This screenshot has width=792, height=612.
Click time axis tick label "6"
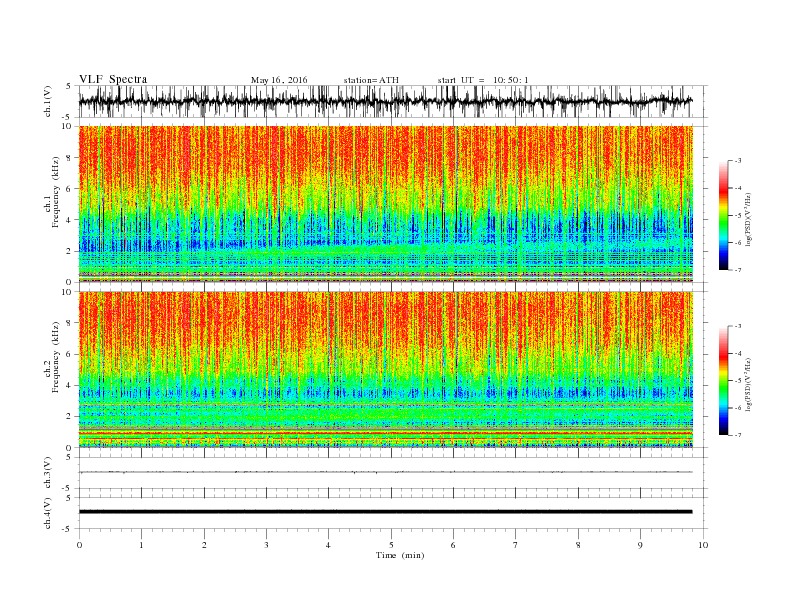point(453,545)
